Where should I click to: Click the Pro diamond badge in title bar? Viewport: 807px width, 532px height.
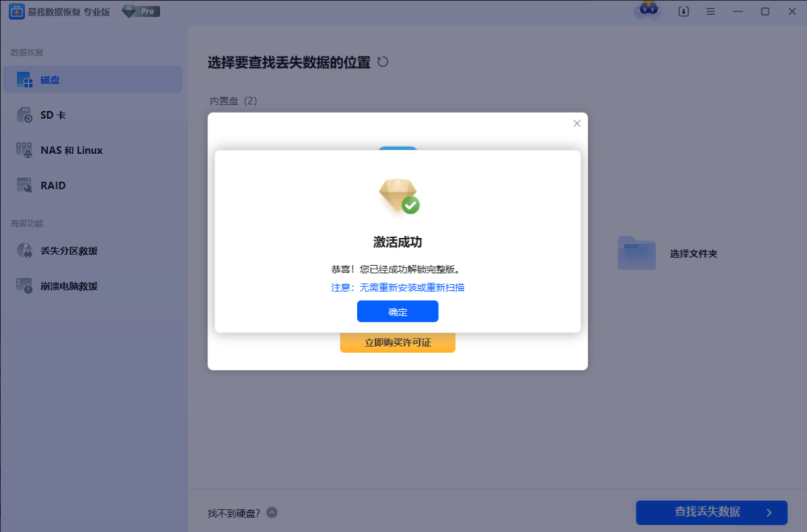pyautogui.click(x=141, y=11)
